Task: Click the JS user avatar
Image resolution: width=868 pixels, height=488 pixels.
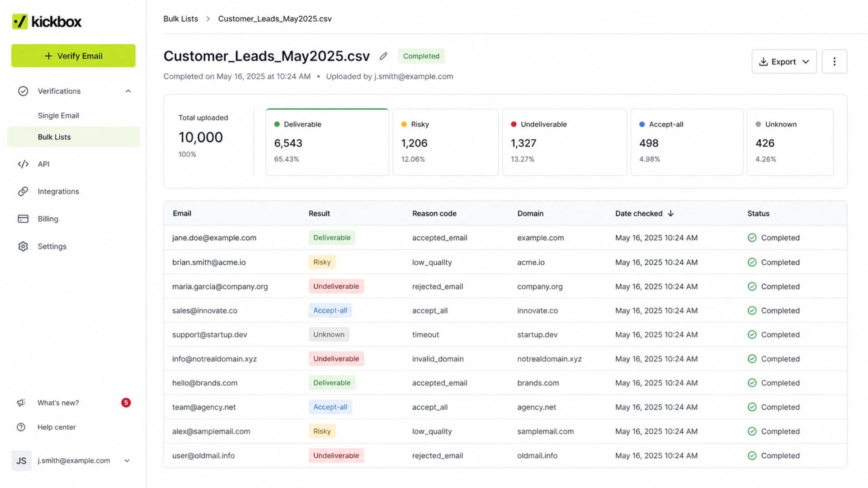Action: [21, 461]
